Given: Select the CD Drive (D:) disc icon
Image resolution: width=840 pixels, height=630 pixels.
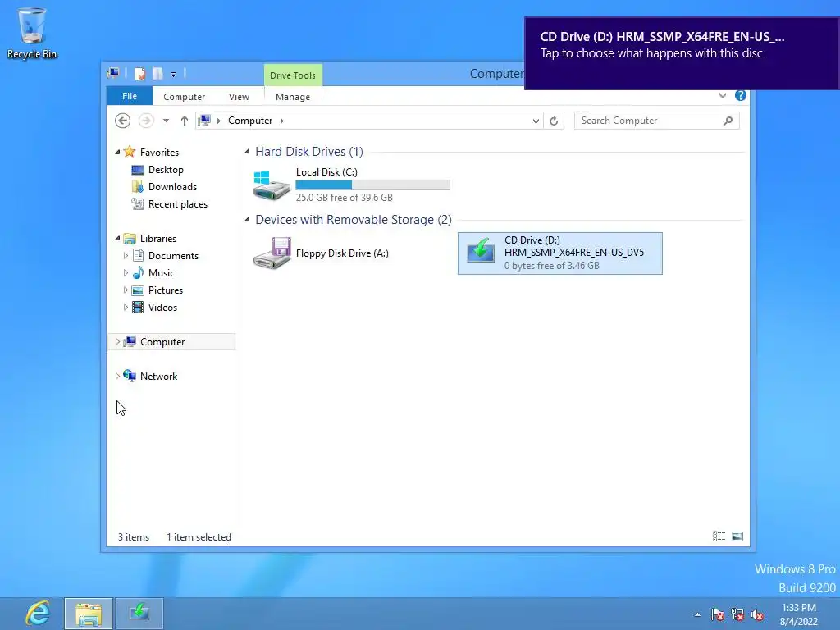Looking at the screenshot, I should point(481,251).
